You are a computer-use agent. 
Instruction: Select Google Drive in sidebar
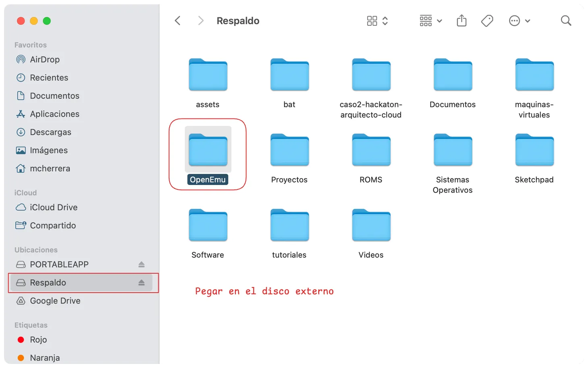tap(55, 301)
